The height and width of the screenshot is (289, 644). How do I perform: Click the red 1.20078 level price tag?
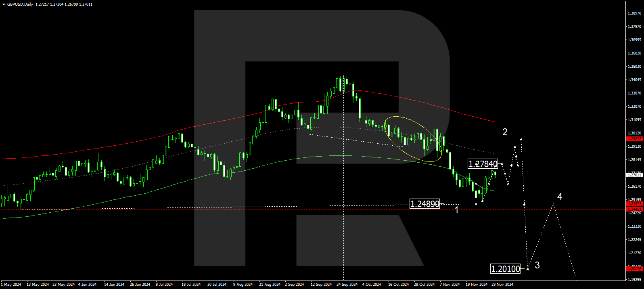(634, 269)
